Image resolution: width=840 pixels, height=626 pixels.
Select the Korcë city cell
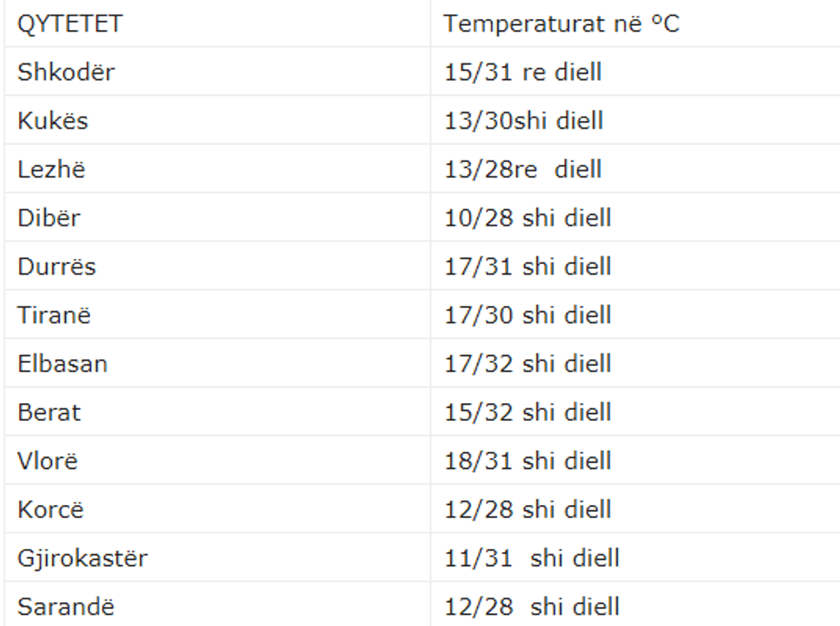pos(51,510)
